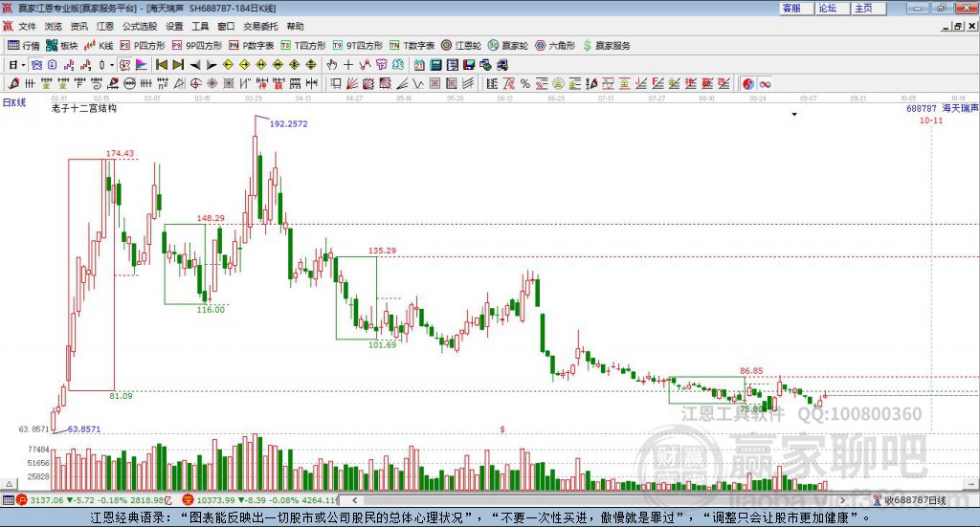Image resolution: width=980 pixels, height=527 pixels.
Task: Open the 窗口 menu
Action: 226,26
